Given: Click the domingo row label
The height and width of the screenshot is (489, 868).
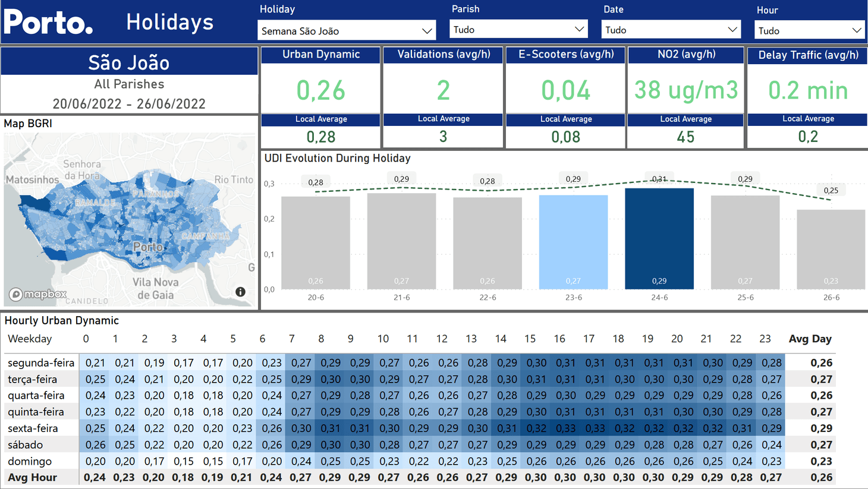Looking at the screenshot, I should pos(30,461).
